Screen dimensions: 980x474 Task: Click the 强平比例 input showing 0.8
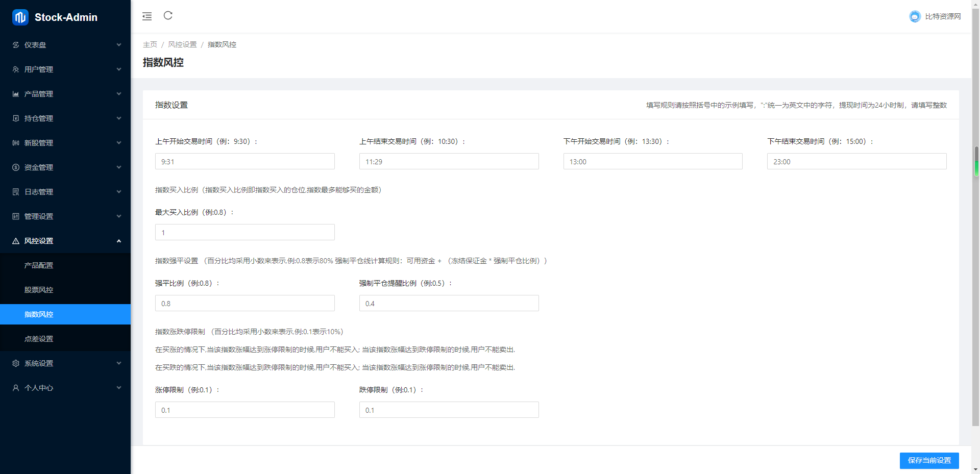click(244, 303)
